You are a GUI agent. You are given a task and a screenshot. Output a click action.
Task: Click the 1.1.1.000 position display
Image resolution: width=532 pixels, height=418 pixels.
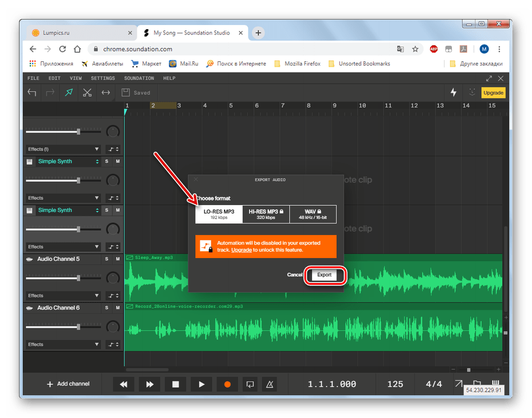click(x=332, y=384)
